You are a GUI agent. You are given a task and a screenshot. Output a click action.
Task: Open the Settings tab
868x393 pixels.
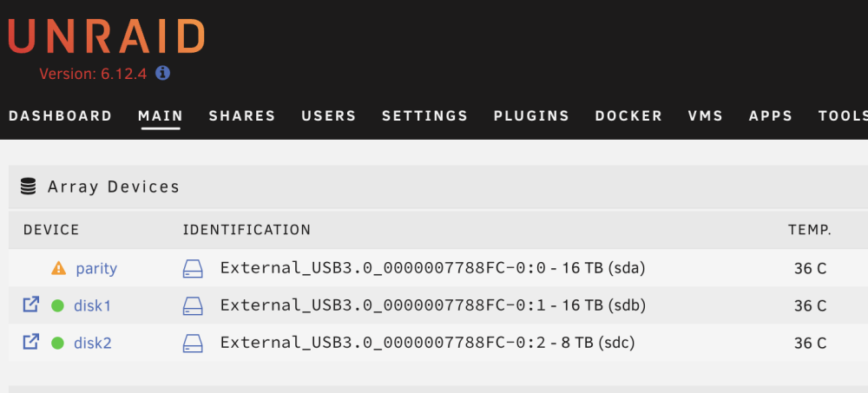click(425, 115)
